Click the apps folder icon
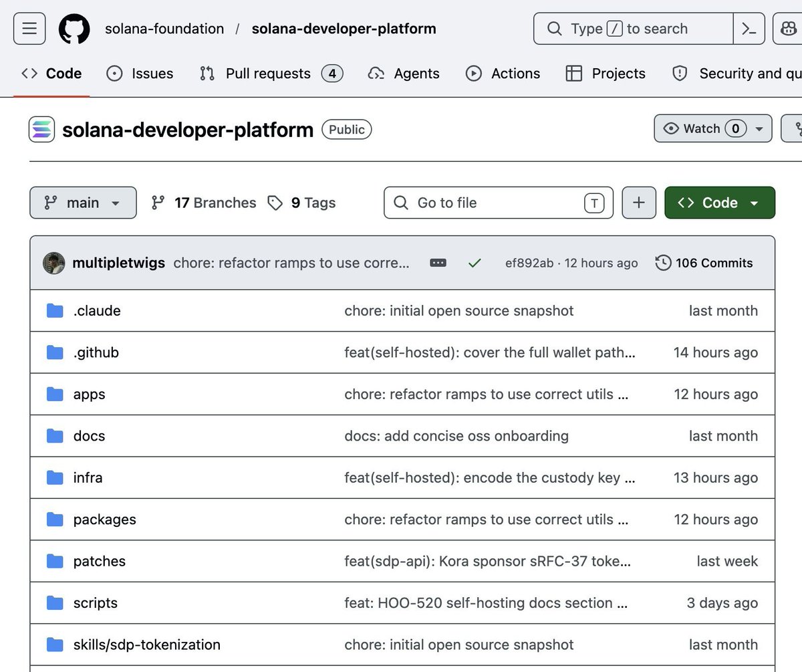This screenshot has width=802, height=672. (x=55, y=395)
